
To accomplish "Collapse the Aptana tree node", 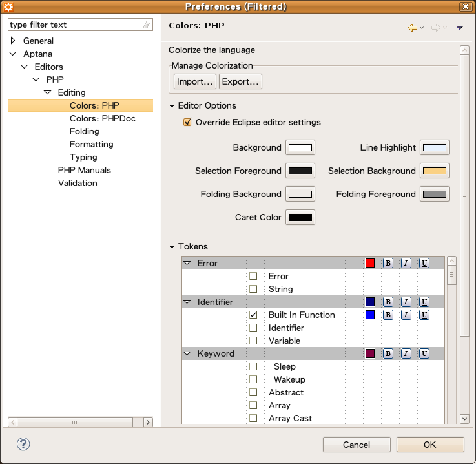I will [x=13, y=54].
